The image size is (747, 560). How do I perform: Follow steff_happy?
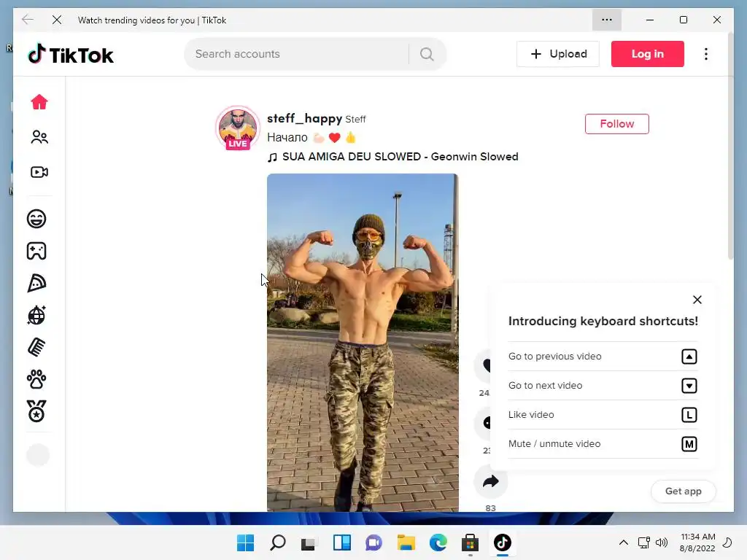pyautogui.click(x=617, y=124)
